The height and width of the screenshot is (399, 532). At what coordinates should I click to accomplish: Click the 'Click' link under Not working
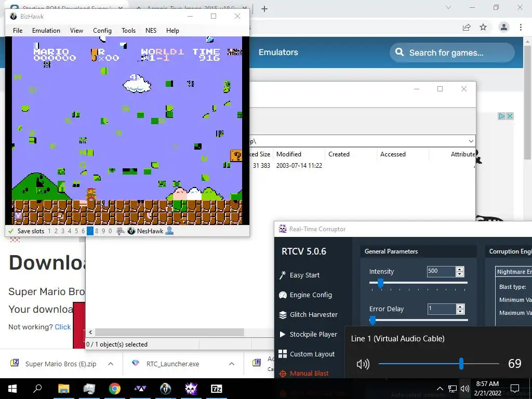[x=63, y=327]
